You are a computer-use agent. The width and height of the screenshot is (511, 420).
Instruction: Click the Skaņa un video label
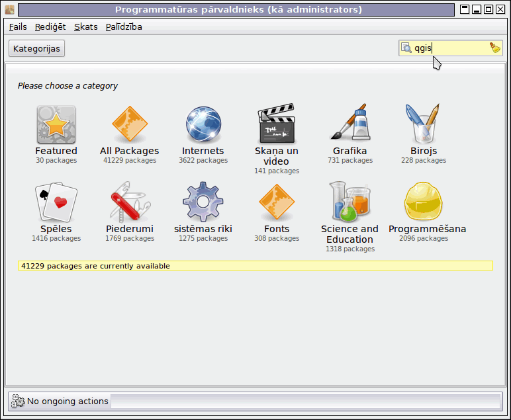277,156
